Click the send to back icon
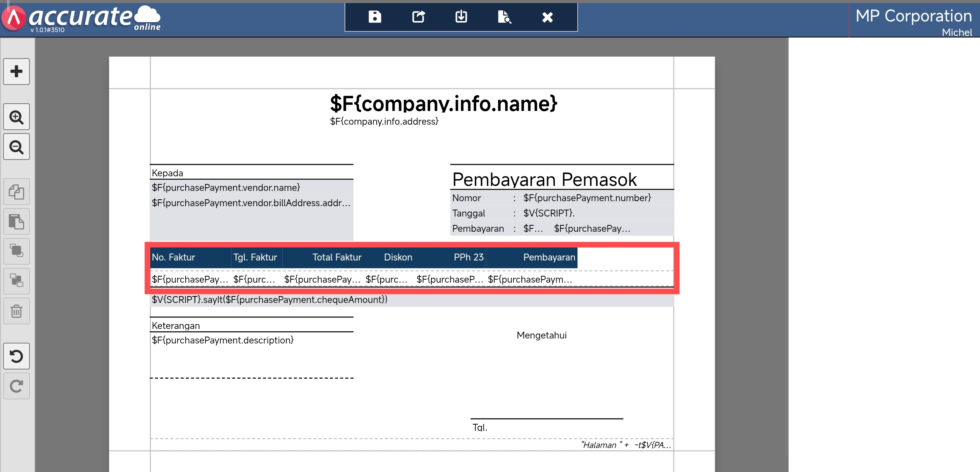This screenshot has width=980, height=472. tap(16, 281)
